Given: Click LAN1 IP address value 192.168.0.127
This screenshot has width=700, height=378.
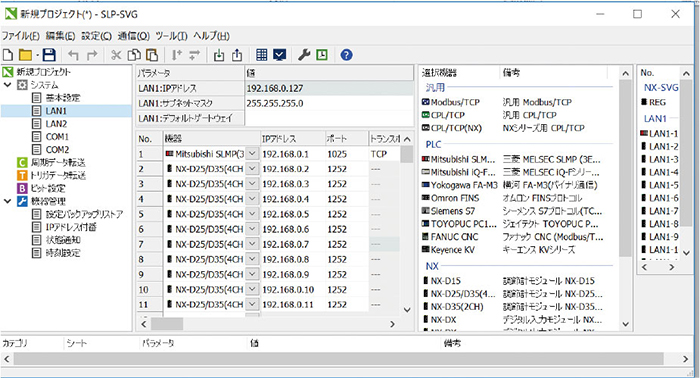Looking at the screenshot, I should pyautogui.click(x=329, y=88).
